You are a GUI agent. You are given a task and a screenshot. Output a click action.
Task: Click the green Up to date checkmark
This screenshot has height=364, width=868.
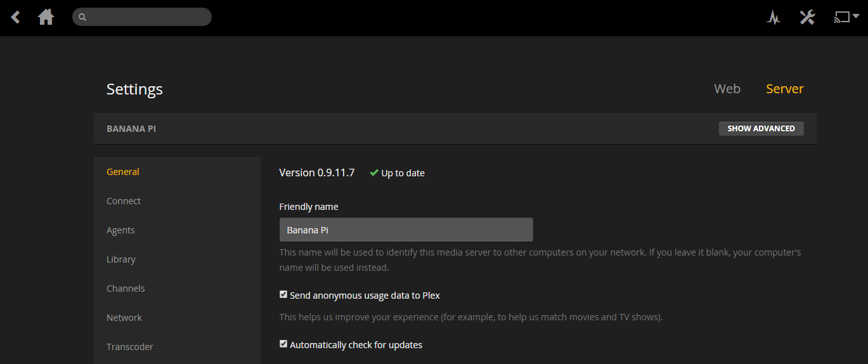(x=374, y=173)
